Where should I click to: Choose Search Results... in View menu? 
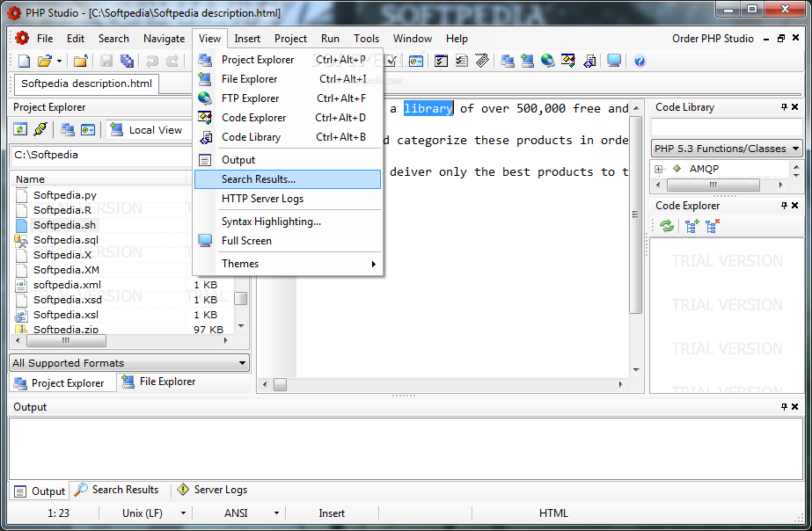(x=288, y=179)
